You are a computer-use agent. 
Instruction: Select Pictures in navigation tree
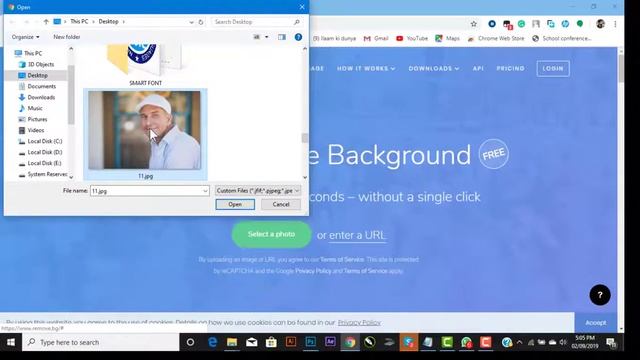click(37, 120)
